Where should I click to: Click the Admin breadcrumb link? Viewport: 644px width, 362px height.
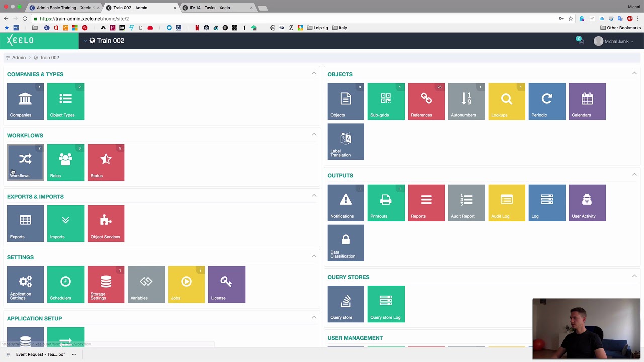[x=19, y=58]
